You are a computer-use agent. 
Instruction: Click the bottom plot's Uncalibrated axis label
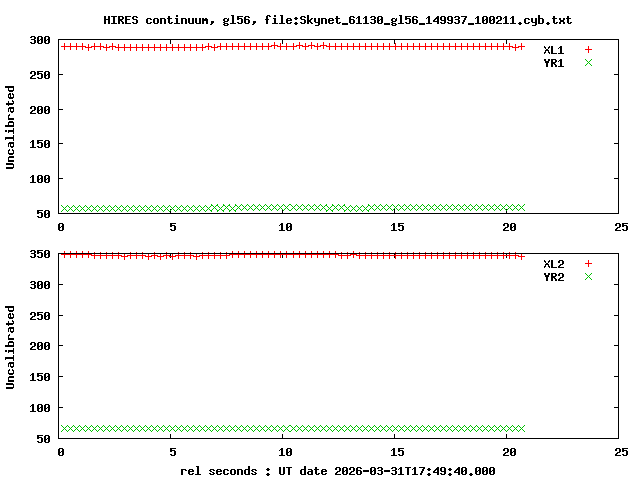click(10, 347)
